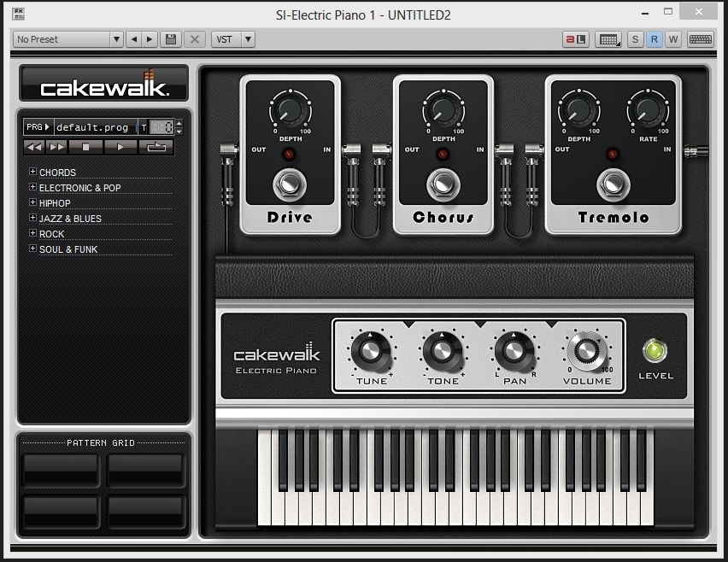Click the second pad in the top Pattern Grid row
728x562 pixels.
[x=146, y=469]
